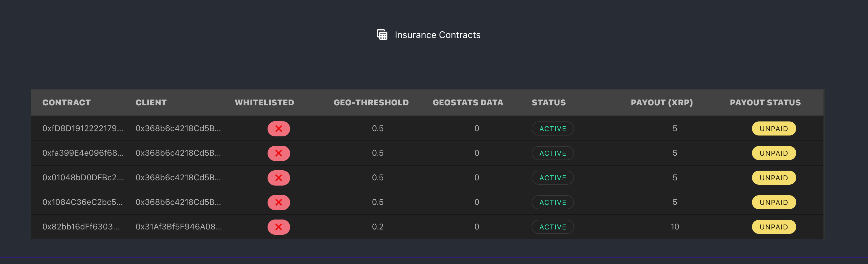
Task: Click the CONTRACT column header
Action: pyautogui.click(x=67, y=102)
